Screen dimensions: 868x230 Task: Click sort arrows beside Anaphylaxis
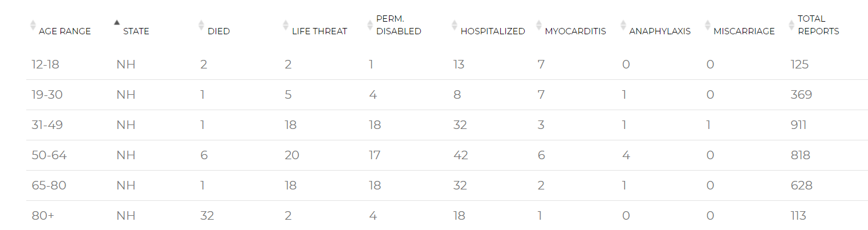(623, 25)
